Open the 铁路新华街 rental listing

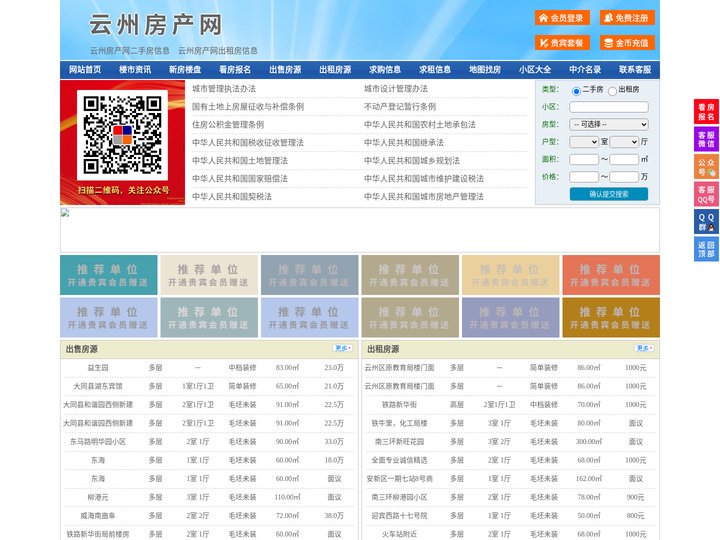click(399, 405)
